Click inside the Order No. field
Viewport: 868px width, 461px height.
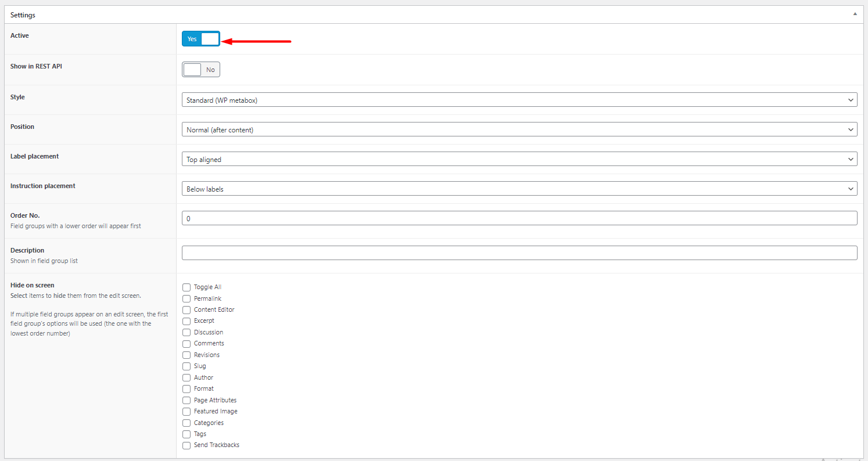click(x=519, y=218)
